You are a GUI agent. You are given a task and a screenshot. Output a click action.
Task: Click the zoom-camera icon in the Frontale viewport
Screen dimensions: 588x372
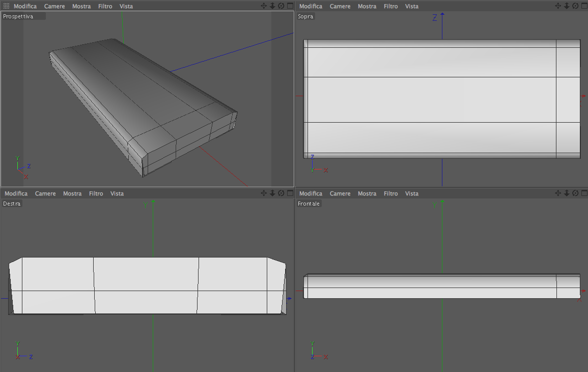[567, 193]
